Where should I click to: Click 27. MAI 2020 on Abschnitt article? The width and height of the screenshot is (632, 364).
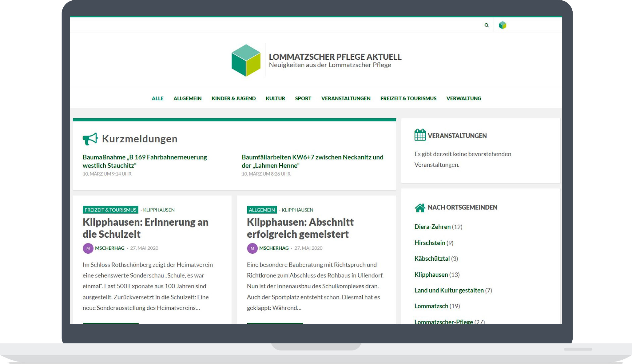pyautogui.click(x=308, y=248)
